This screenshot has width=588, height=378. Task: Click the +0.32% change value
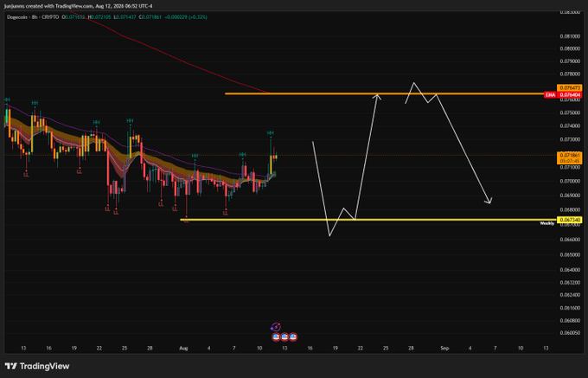[x=198, y=17]
